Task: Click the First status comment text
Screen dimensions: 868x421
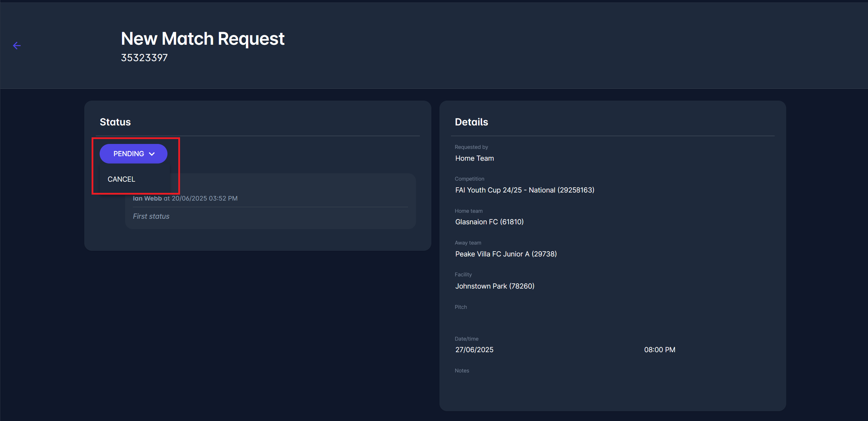Action: click(x=151, y=216)
